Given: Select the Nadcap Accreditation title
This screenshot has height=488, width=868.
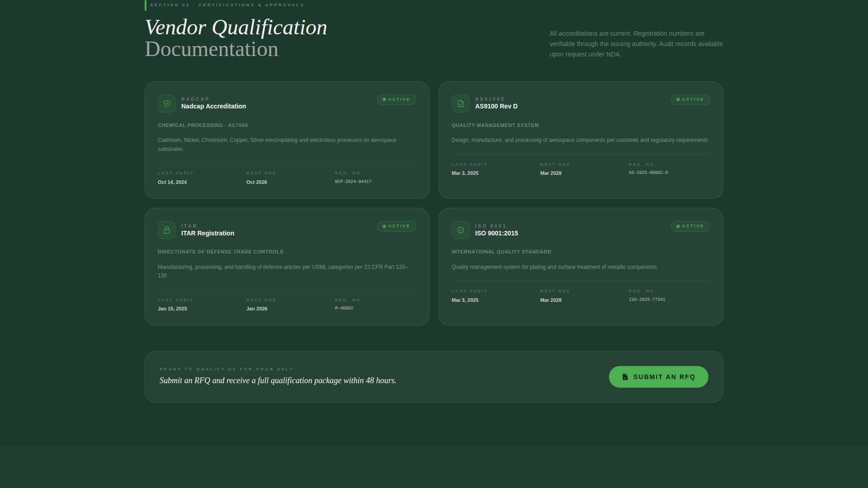Looking at the screenshot, I should coord(213,106).
